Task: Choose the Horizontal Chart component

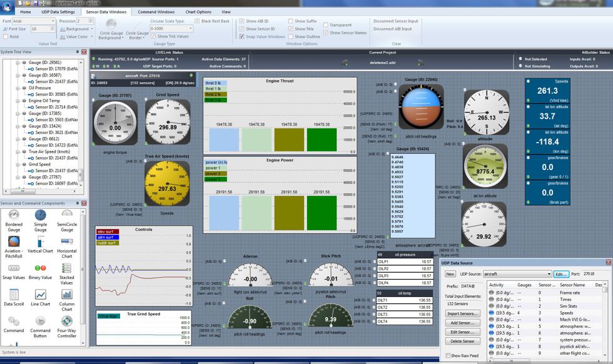Action: tap(67, 247)
